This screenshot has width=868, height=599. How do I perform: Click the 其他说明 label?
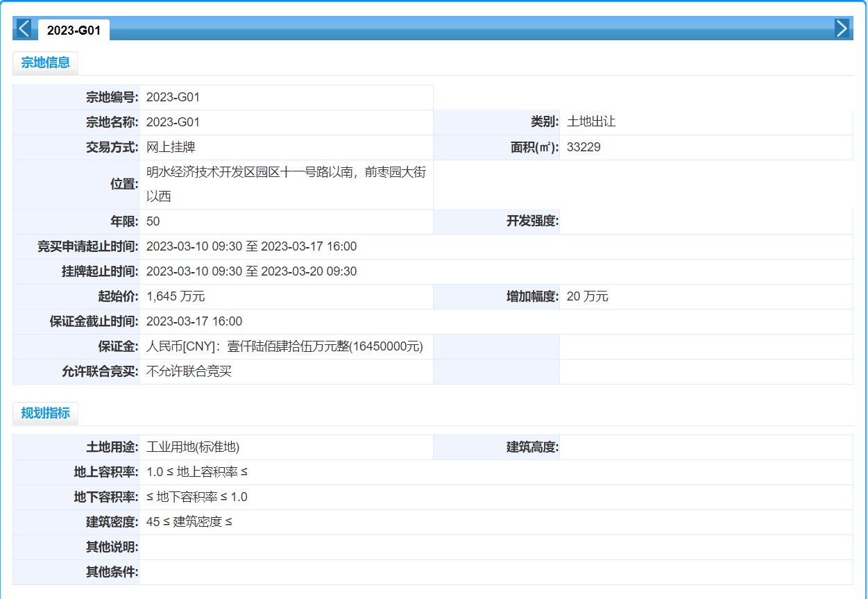112,547
